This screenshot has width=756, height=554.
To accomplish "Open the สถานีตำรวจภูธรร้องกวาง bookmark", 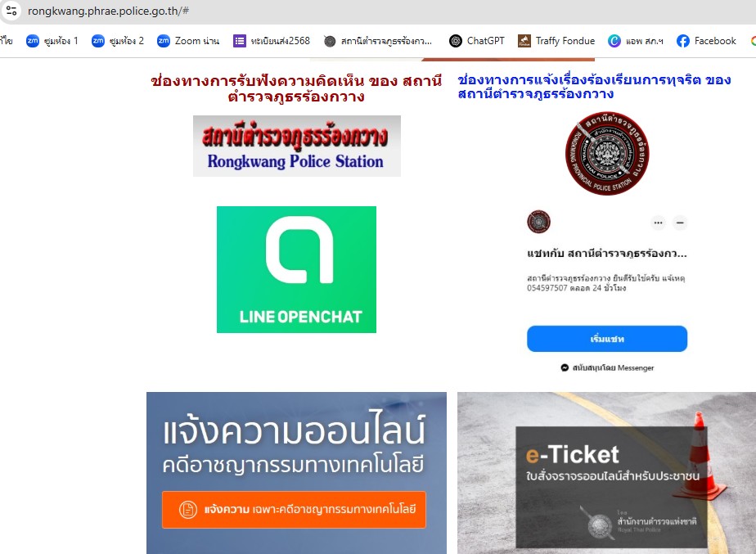I will (378, 41).
